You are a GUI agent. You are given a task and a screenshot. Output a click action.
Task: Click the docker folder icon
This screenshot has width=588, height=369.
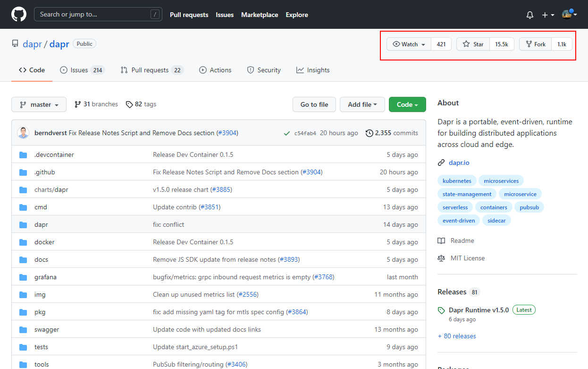pyautogui.click(x=23, y=242)
